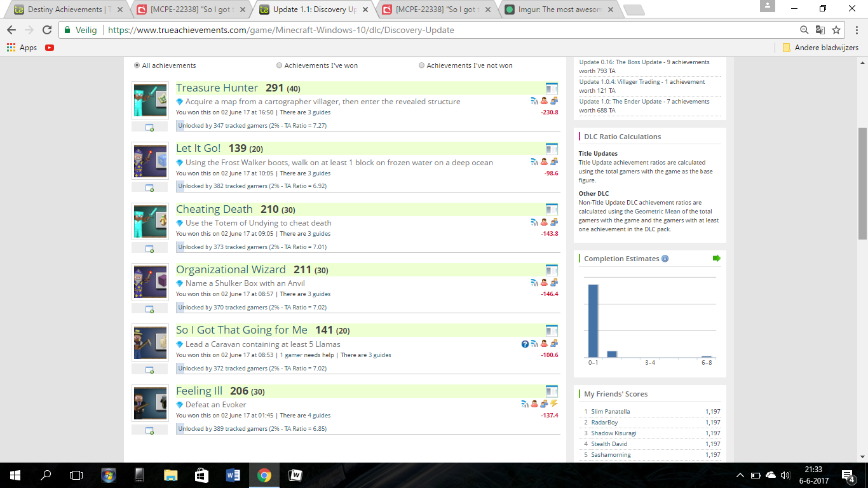This screenshot has height=488, width=868.
Task: Click zoom magnifier icon in address bar
Action: pyautogui.click(x=804, y=30)
